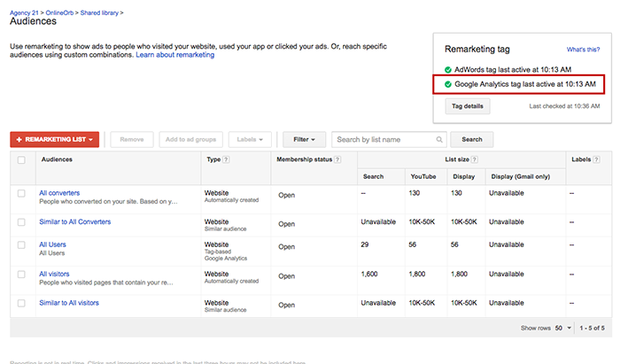Click the Search size 1,600 for All visitors
Image resolution: width=620 pixels, height=364 pixels.
coord(369,274)
